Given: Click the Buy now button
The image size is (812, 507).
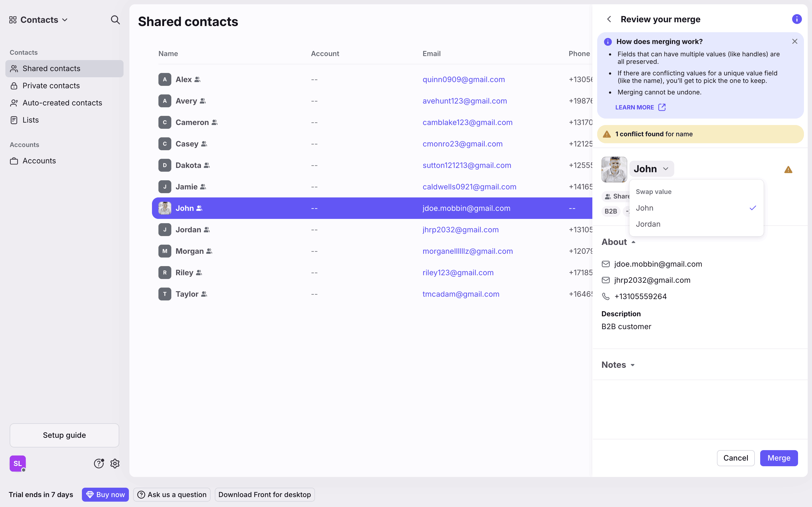Looking at the screenshot, I should tap(105, 495).
